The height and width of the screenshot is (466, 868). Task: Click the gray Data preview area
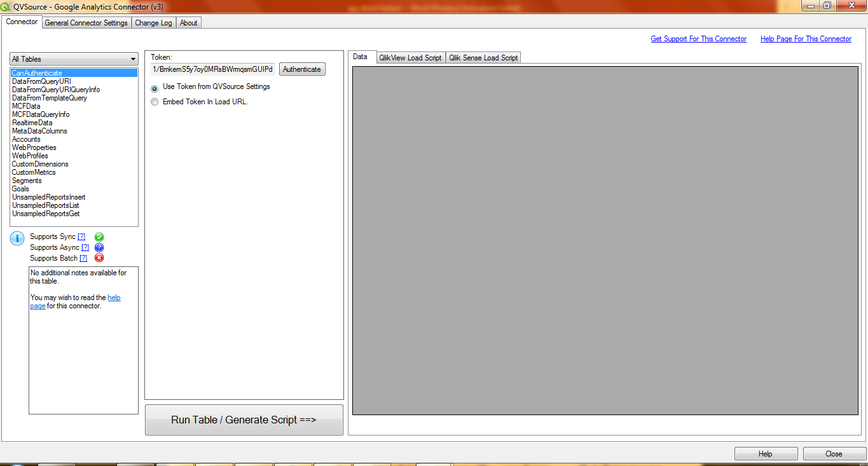click(x=605, y=240)
